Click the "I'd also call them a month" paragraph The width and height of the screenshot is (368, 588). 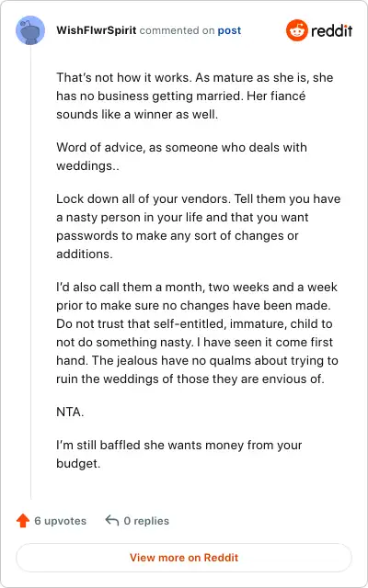(x=197, y=333)
